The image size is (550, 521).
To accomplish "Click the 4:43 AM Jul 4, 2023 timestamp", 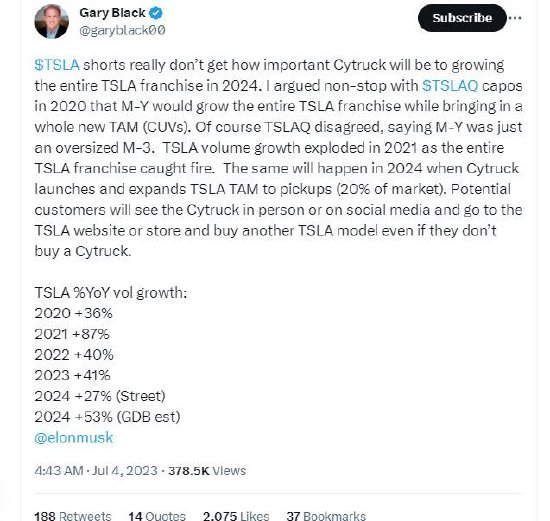I will coord(96,470).
